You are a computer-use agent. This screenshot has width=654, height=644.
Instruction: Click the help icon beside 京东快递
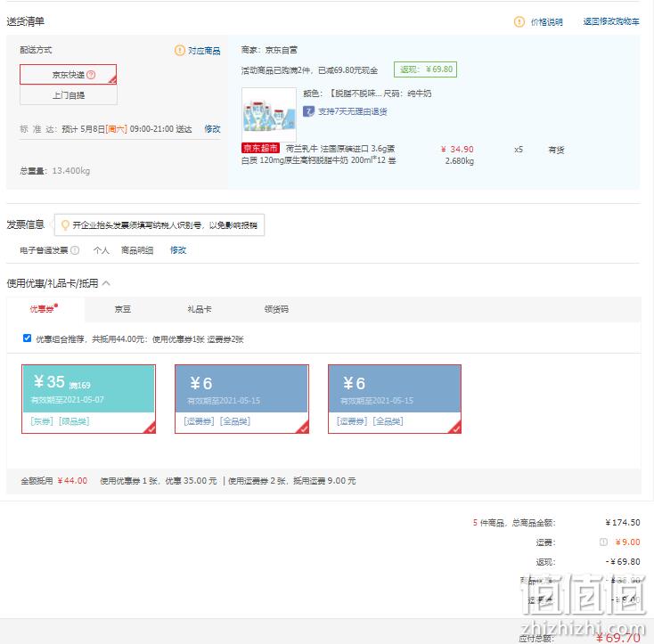click(91, 75)
